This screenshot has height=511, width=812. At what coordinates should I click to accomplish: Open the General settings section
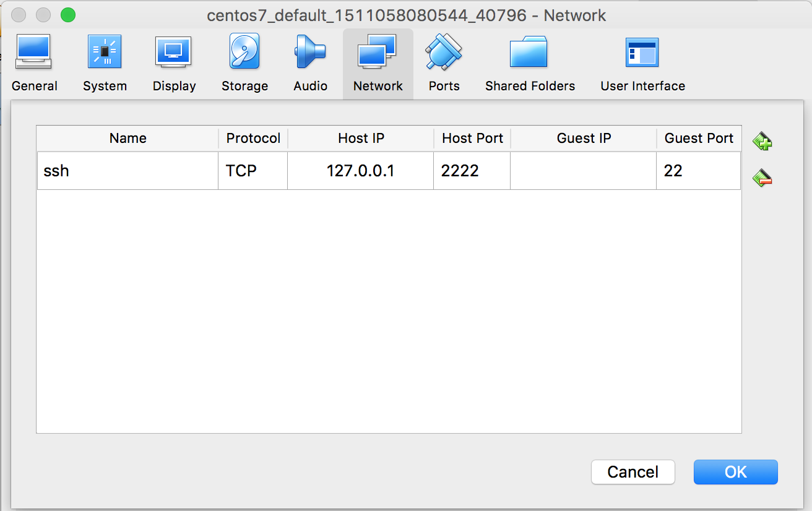(x=34, y=63)
